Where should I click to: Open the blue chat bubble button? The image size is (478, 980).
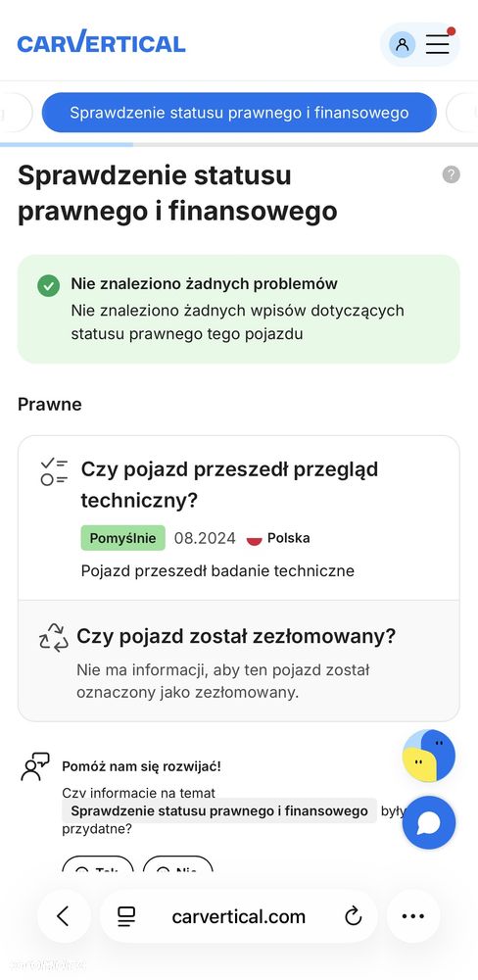click(x=429, y=822)
